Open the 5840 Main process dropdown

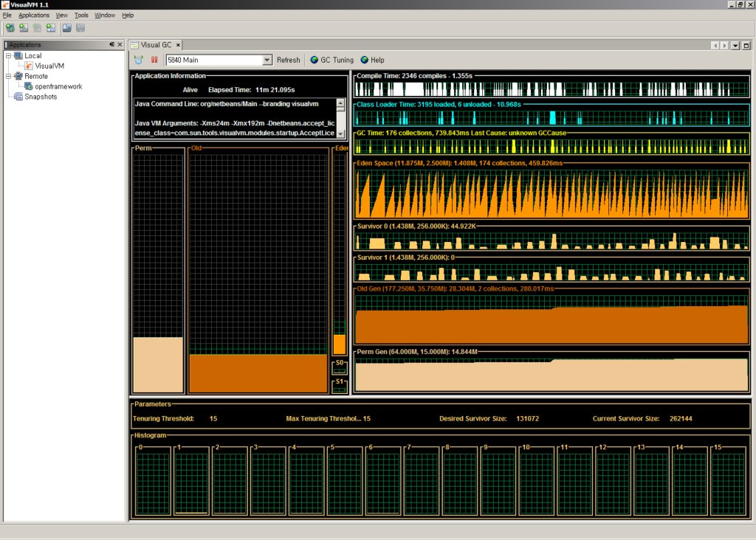pyautogui.click(x=267, y=60)
